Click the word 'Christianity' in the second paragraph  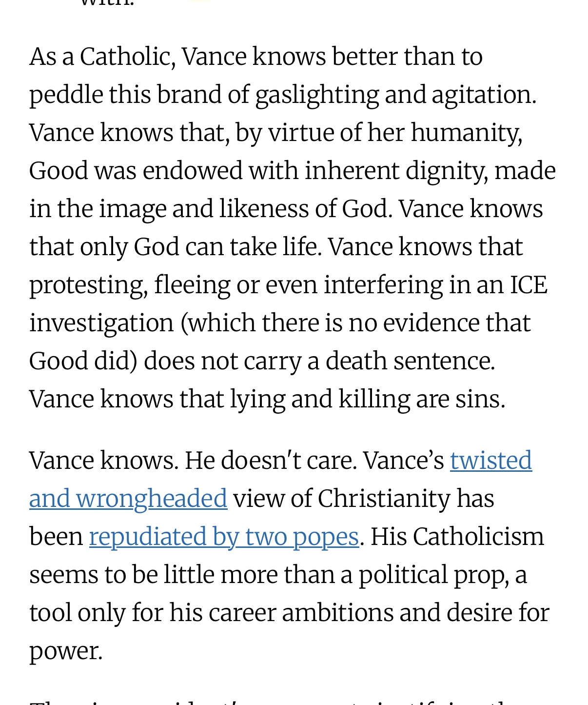tap(384, 499)
